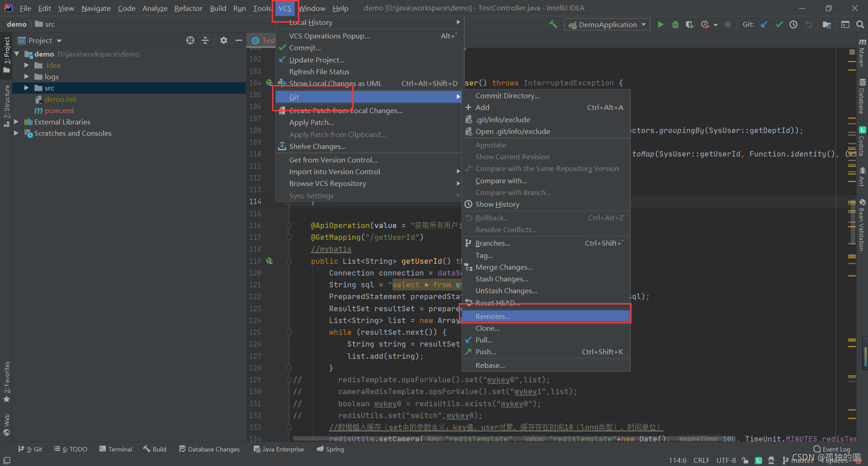868x466 pixels.
Task: Click the stop run square icon
Action: point(728,24)
